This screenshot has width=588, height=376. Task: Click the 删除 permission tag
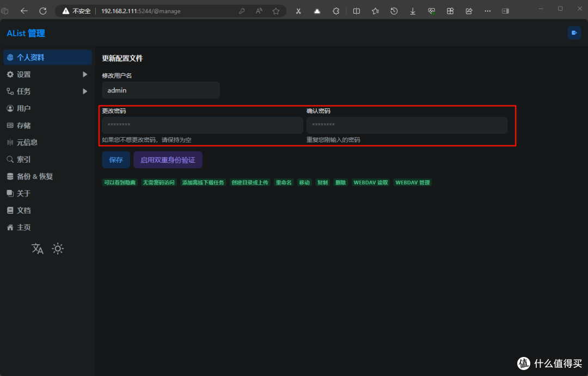(340, 183)
